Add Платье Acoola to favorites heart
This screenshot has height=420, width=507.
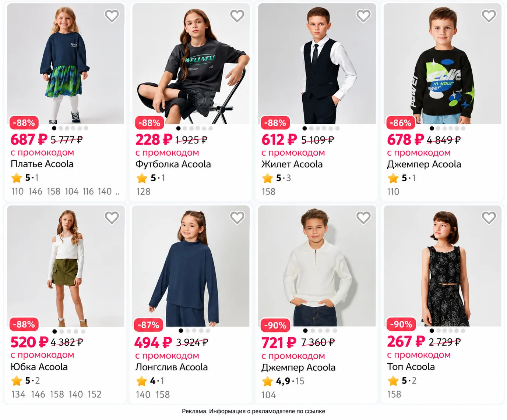pyautogui.click(x=112, y=16)
